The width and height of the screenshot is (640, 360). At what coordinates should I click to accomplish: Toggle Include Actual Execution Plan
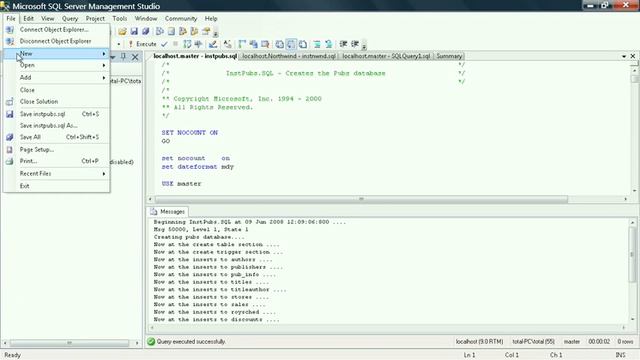tap(242, 44)
